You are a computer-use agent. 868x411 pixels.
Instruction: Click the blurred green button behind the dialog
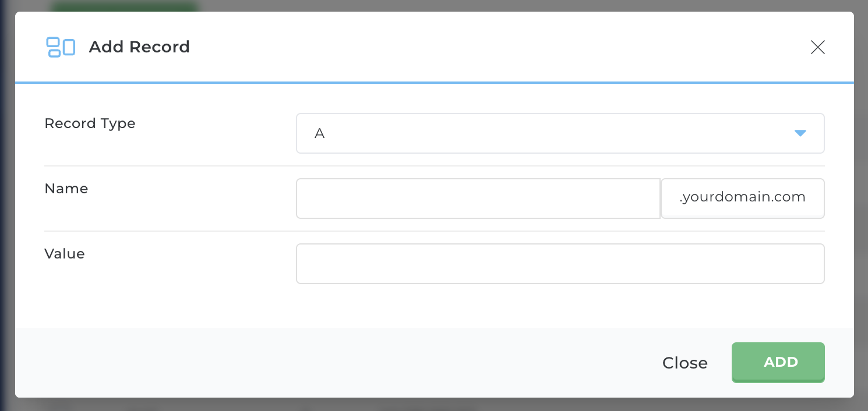click(x=125, y=6)
